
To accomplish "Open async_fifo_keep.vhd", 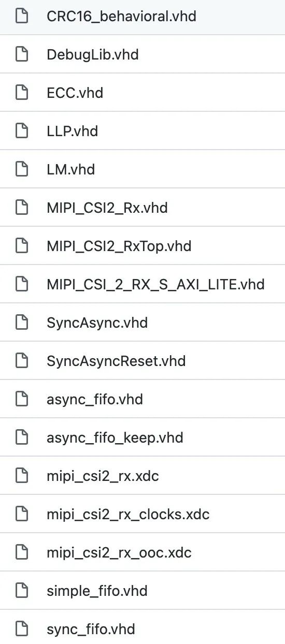I will coord(115,437).
